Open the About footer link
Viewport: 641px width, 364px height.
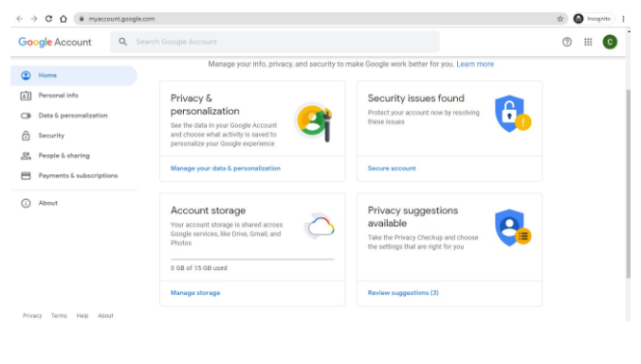point(105,316)
